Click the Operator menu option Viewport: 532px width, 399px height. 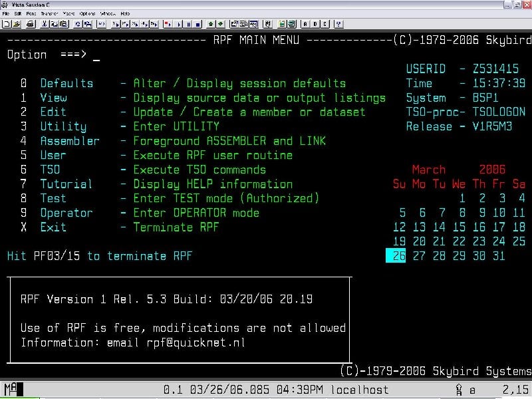point(66,213)
